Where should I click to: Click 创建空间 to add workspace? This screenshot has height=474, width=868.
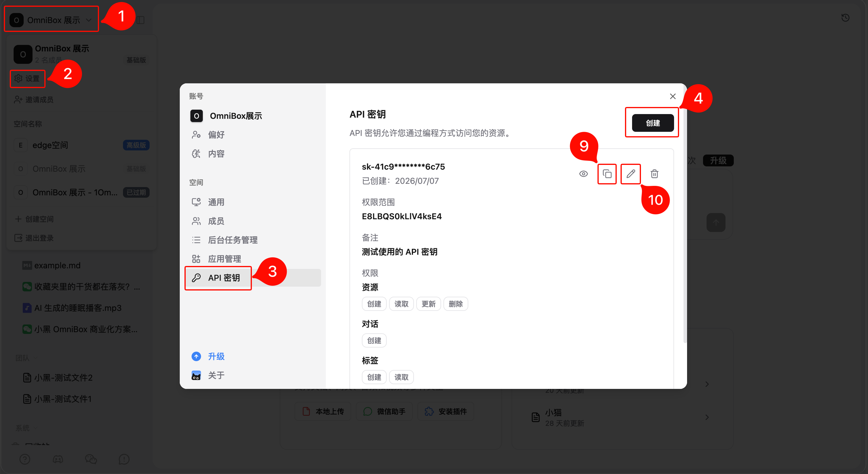[34, 219]
